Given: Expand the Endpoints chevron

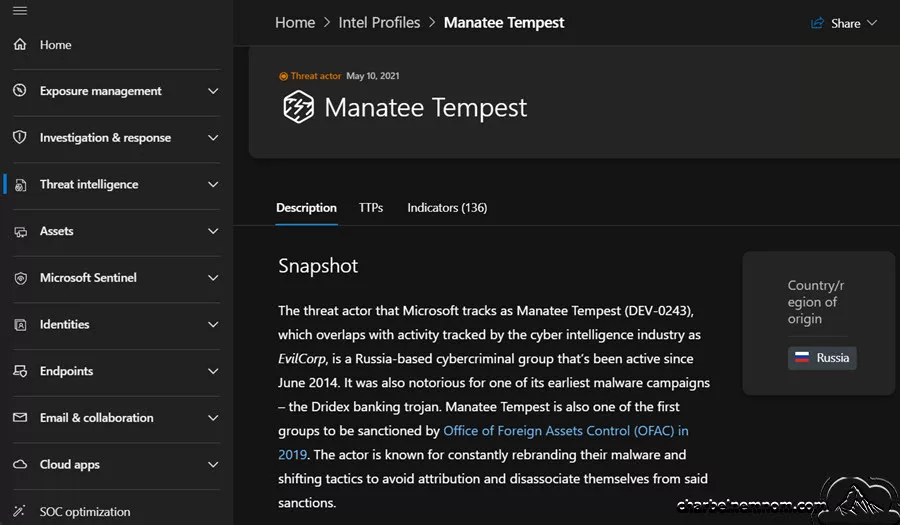Looking at the screenshot, I should tap(213, 371).
